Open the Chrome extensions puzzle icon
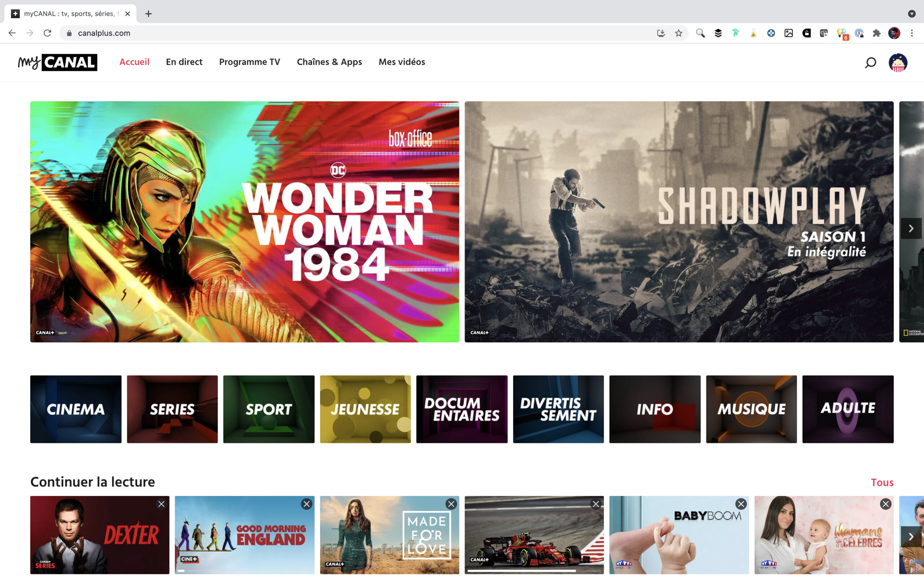 pos(877,33)
